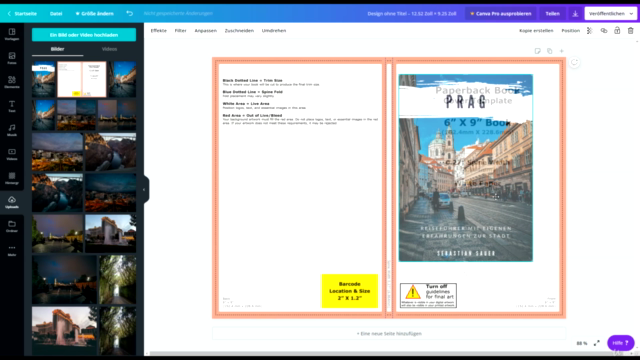Open the Hintergrund panel in sidebar
The image size is (640, 360).
12,178
